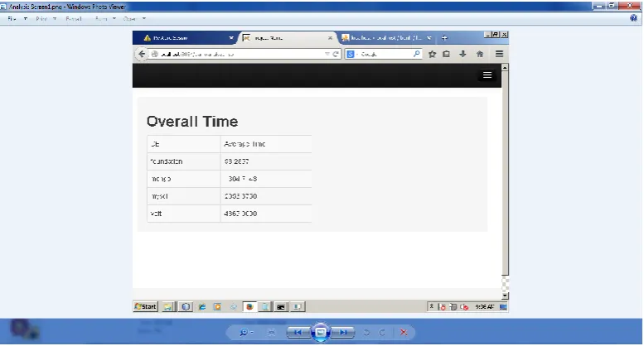Open Internet Explorer from taskbar

pyautogui.click(x=202, y=306)
